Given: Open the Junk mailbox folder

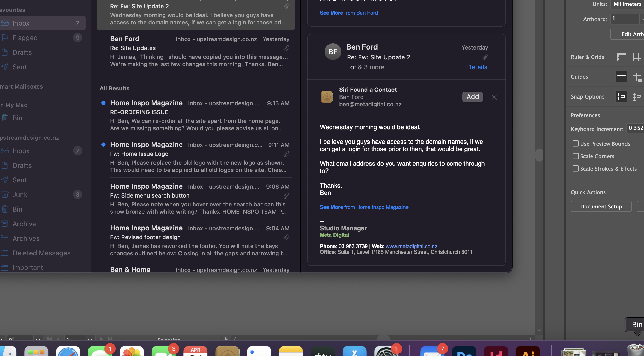Looking at the screenshot, I should click(20, 195).
